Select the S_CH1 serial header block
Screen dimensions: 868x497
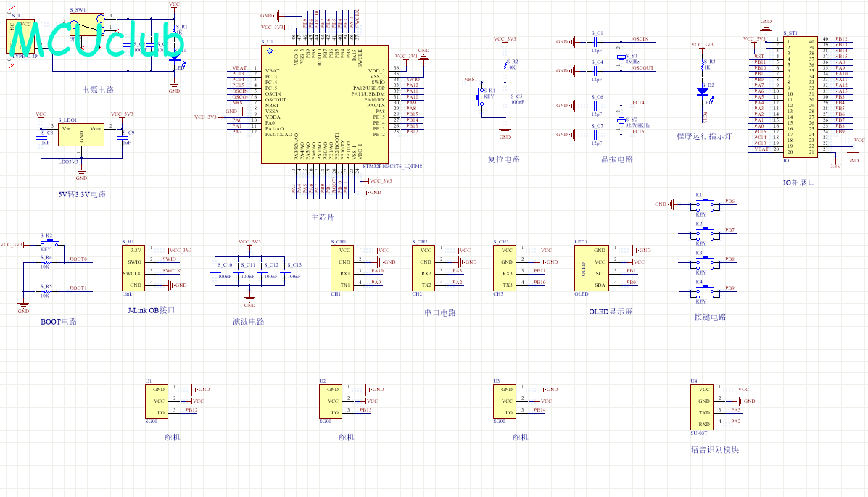tap(342, 267)
